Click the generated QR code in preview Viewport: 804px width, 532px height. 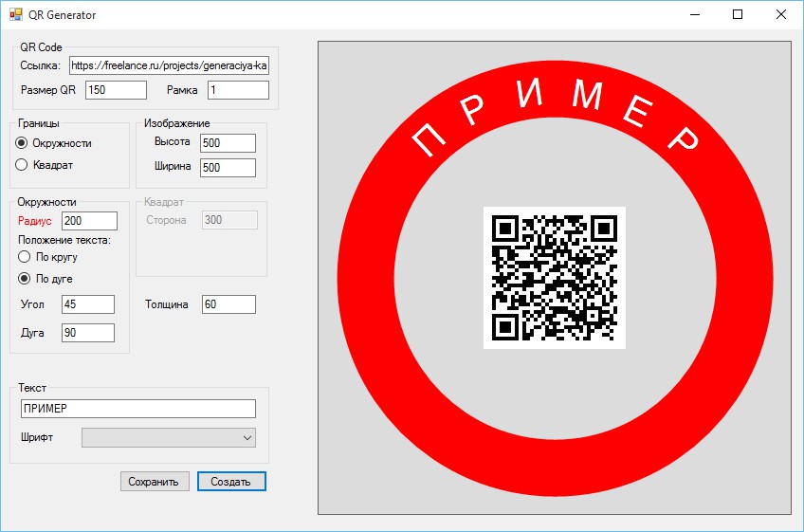click(x=555, y=278)
